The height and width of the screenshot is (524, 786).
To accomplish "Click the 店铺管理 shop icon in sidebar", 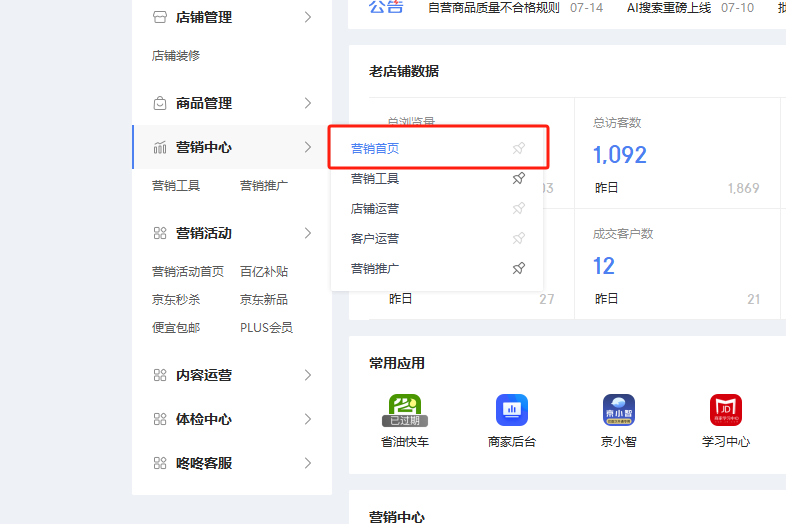I will [x=160, y=17].
